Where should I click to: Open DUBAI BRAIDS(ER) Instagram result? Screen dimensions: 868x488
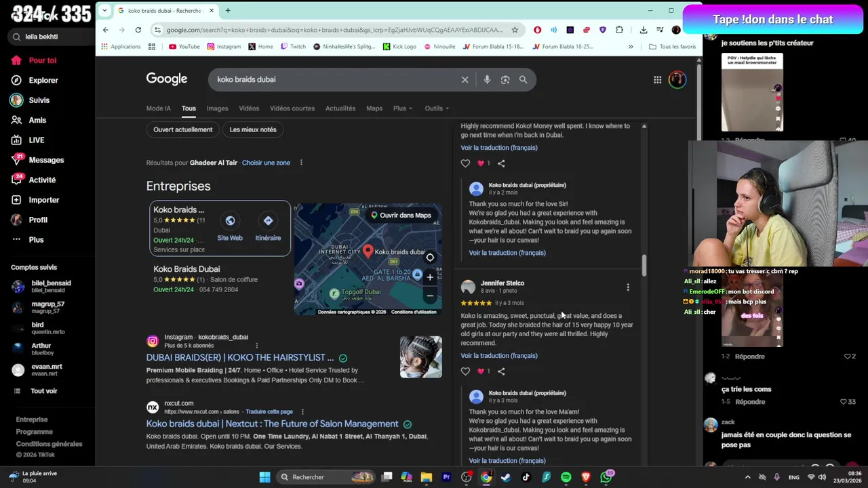pyautogui.click(x=240, y=358)
